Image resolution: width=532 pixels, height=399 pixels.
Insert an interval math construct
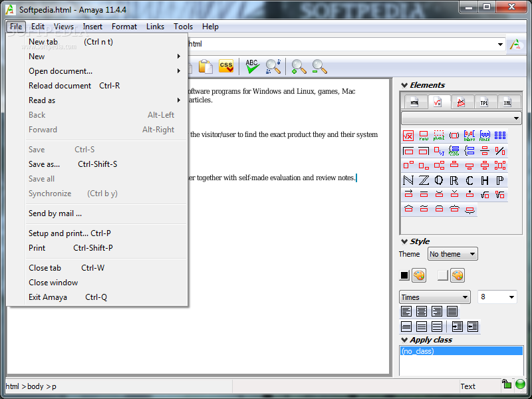tap(469, 136)
